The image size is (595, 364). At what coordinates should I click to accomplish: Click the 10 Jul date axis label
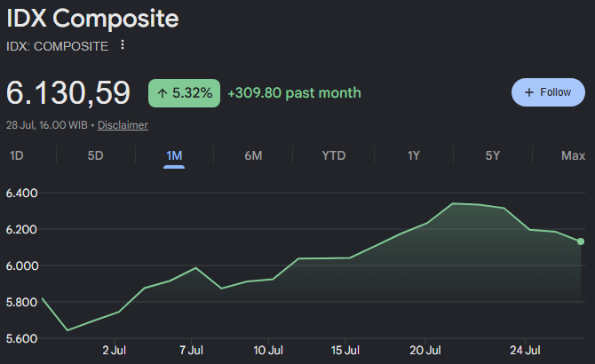pyautogui.click(x=268, y=350)
